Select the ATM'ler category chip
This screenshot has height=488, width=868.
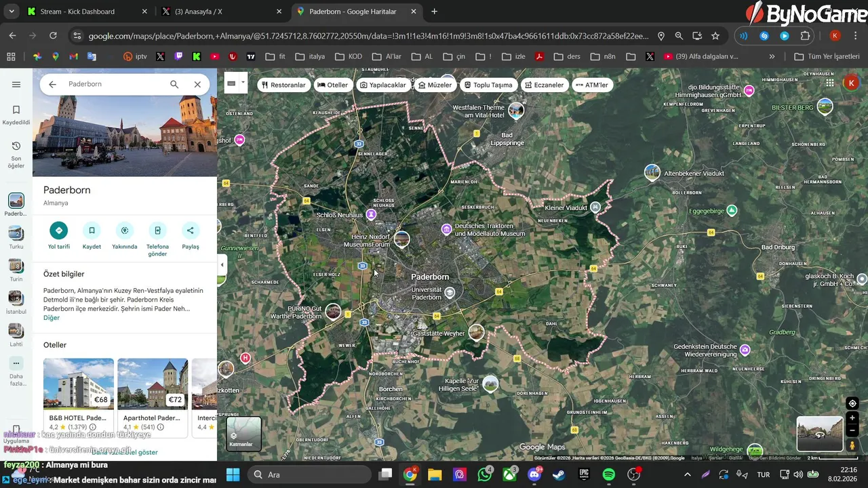click(x=591, y=85)
